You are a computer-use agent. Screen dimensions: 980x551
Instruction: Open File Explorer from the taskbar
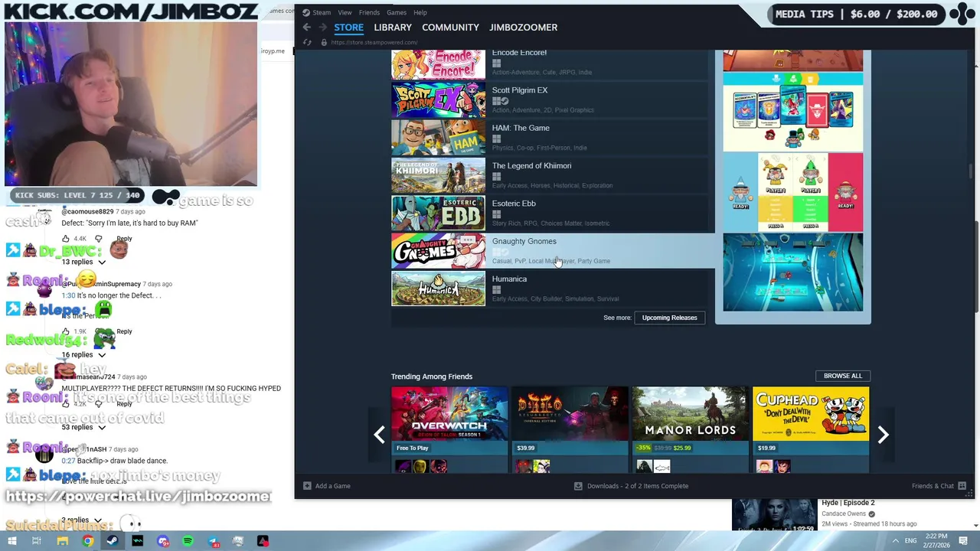tap(62, 541)
